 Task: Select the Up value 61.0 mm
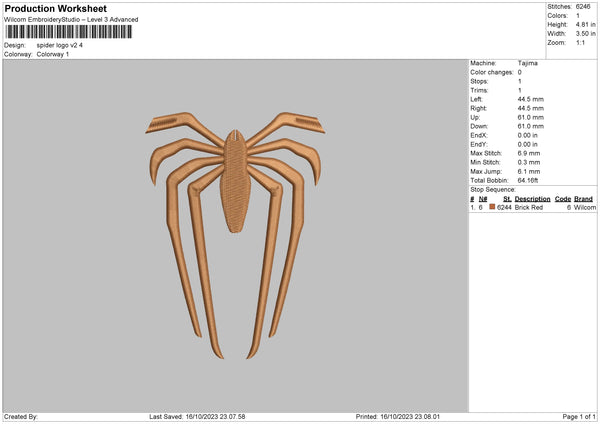531,117
